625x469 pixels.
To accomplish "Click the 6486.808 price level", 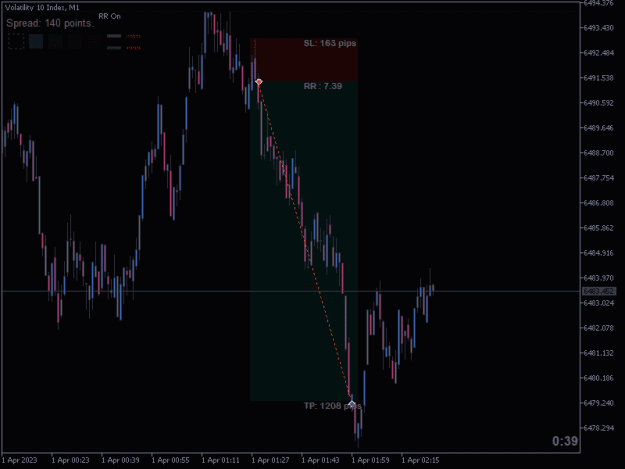I will [x=599, y=203].
